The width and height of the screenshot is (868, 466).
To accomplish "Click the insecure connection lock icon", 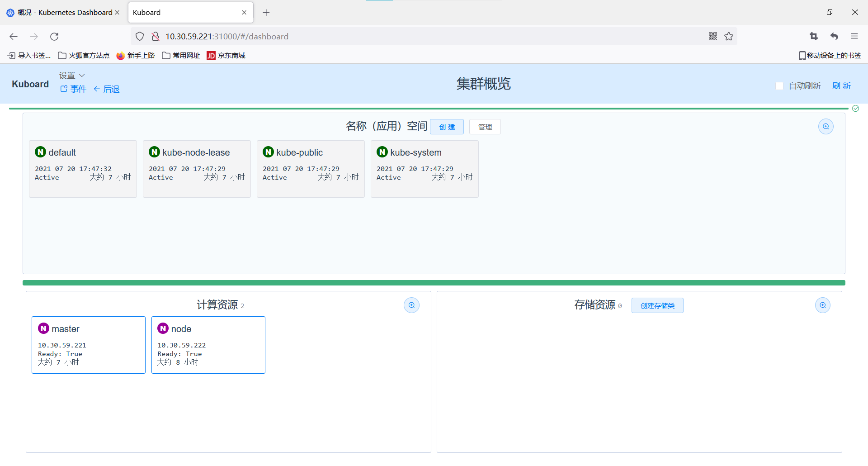I will click(156, 36).
